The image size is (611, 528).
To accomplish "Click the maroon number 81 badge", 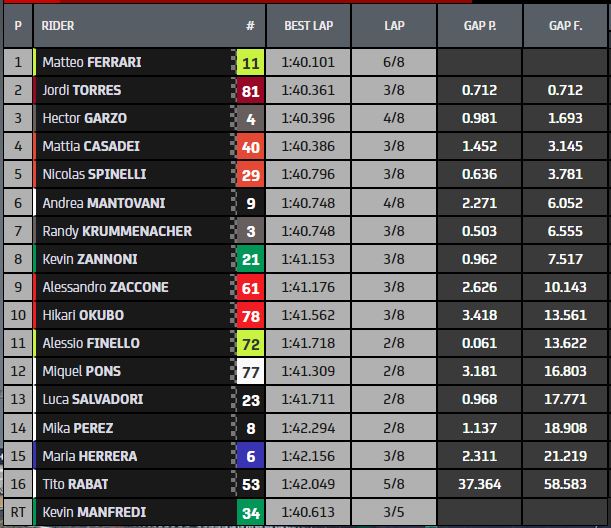I will coord(250,91).
